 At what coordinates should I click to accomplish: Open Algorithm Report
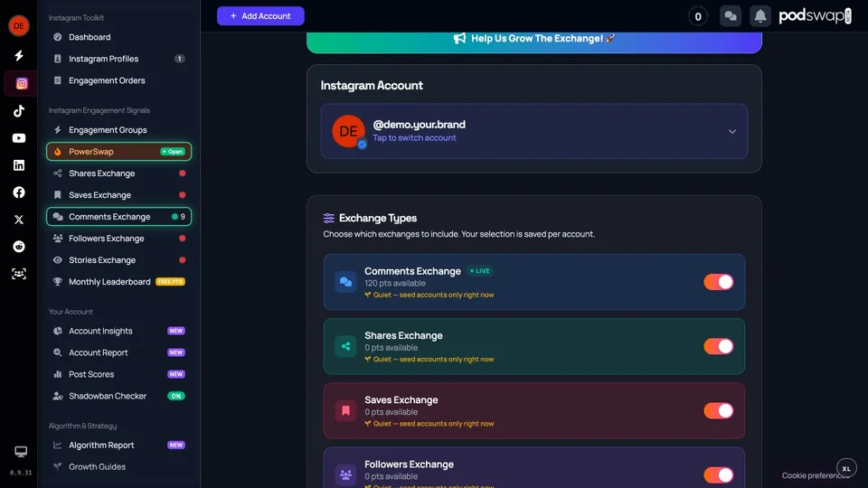118,445
